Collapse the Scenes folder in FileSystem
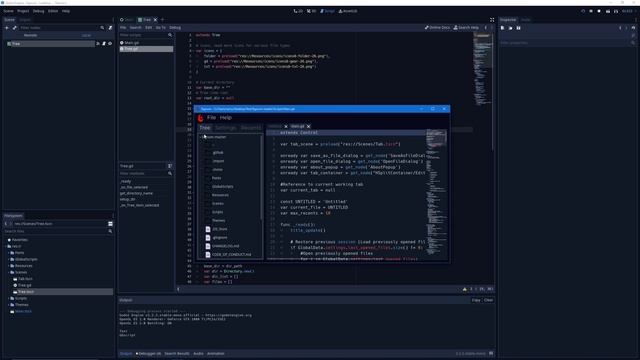Image resolution: width=640 pixels, height=360 pixels. [9, 273]
